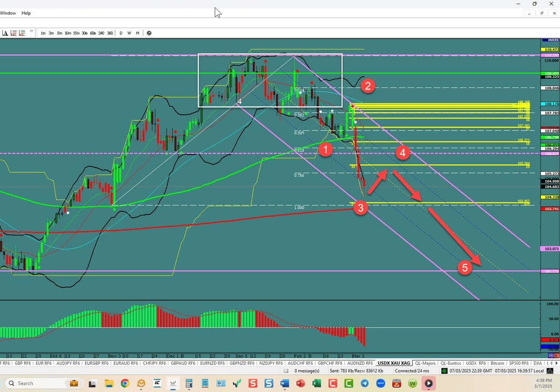Expand the toolbar overflow chevron

coord(31,31)
